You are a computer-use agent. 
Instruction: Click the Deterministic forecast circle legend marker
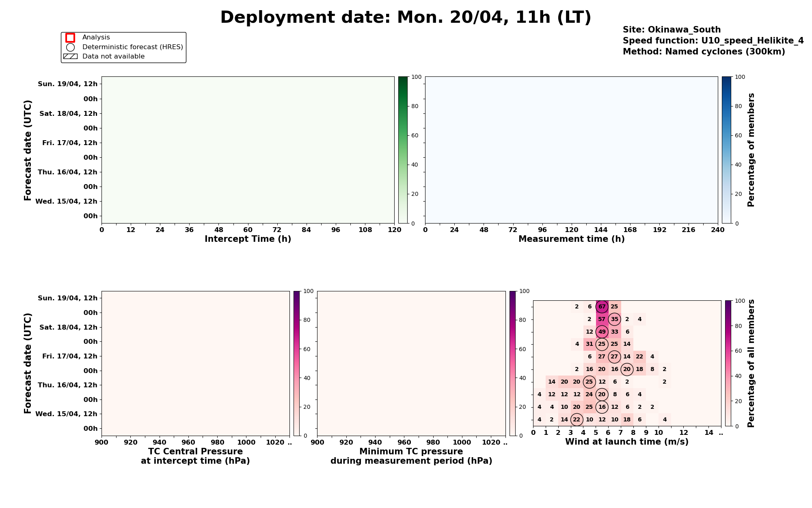pyautogui.click(x=70, y=47)
